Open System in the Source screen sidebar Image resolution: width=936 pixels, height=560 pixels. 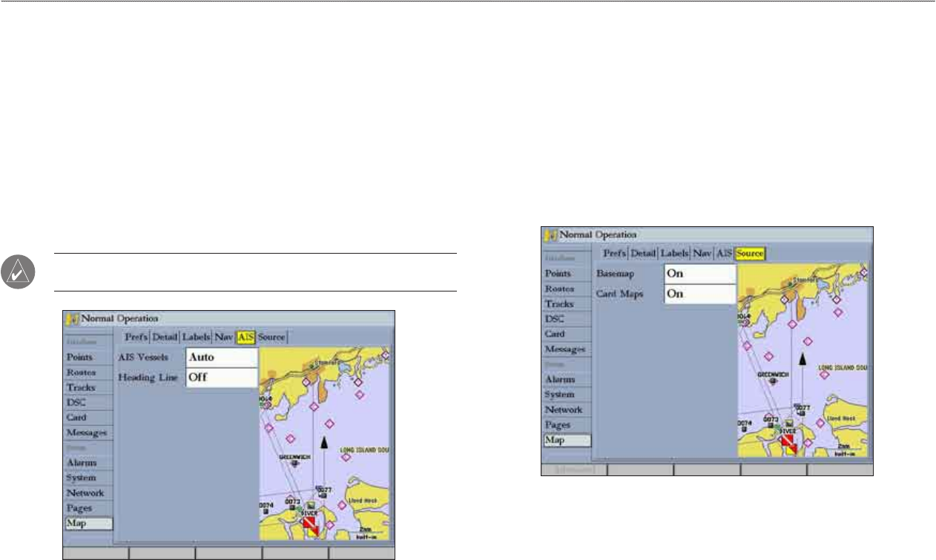[567, 395]
